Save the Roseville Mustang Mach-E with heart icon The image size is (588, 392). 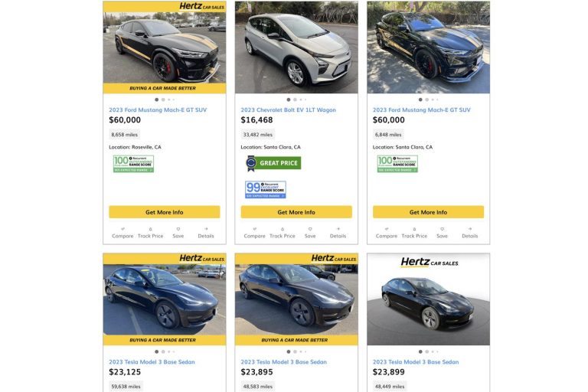point(178,228)
